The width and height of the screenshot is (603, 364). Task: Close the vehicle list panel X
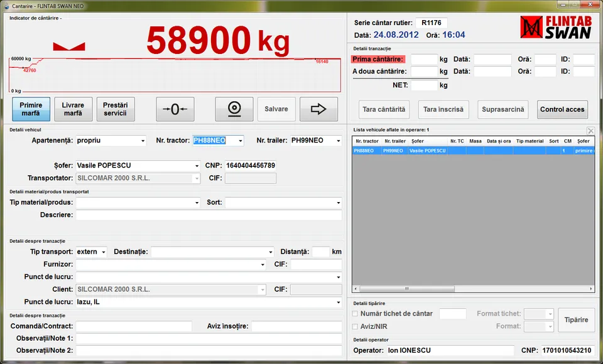(x=590, y=131)
